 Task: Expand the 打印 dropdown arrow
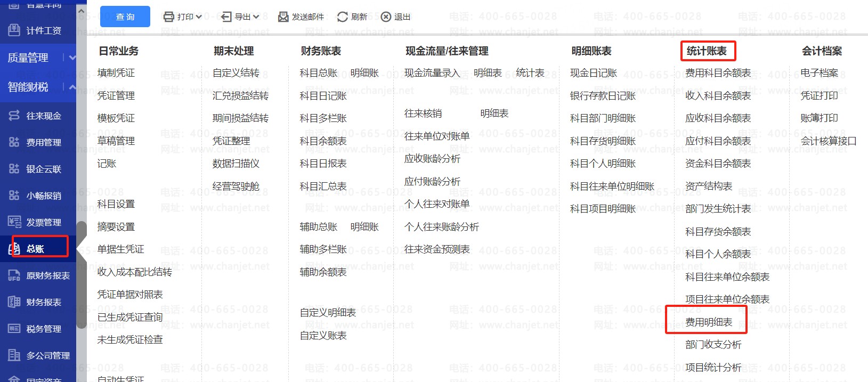tap(199, 17)
